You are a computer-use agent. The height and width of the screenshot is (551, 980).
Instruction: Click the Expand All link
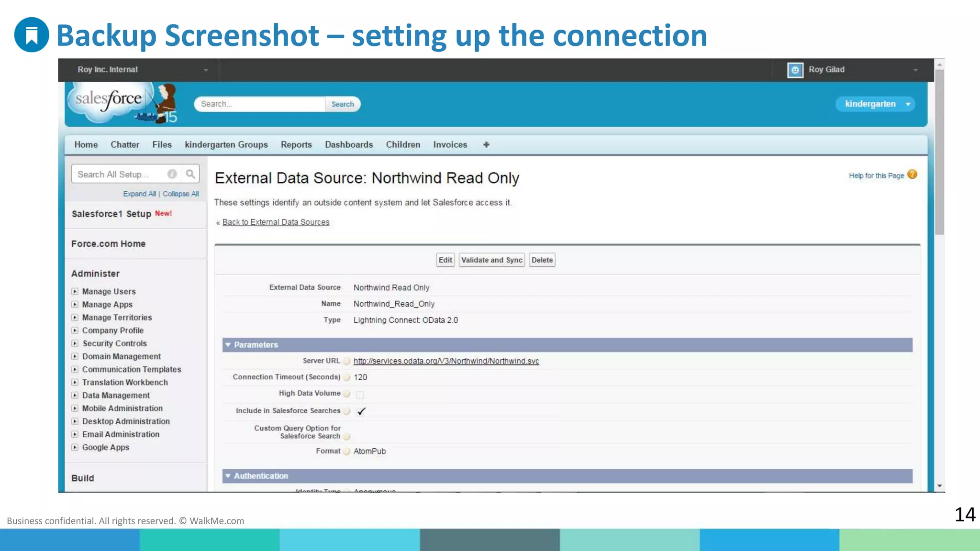click(139, 194)
